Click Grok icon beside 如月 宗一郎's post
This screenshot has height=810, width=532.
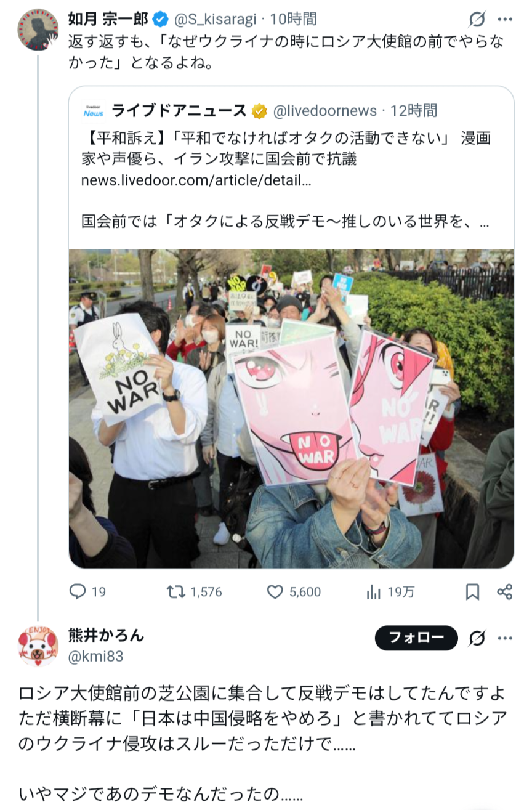[477, 20]
